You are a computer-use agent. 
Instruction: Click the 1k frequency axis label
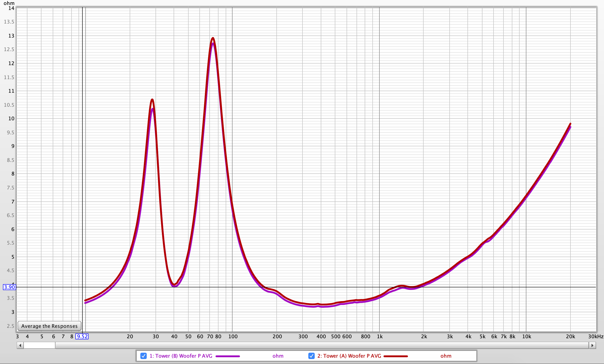pos(380,336)
